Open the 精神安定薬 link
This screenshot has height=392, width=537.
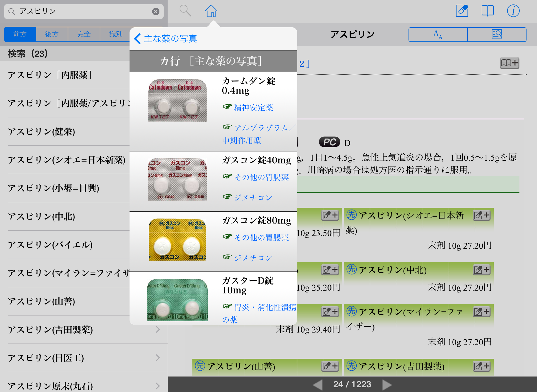point(253,107)
